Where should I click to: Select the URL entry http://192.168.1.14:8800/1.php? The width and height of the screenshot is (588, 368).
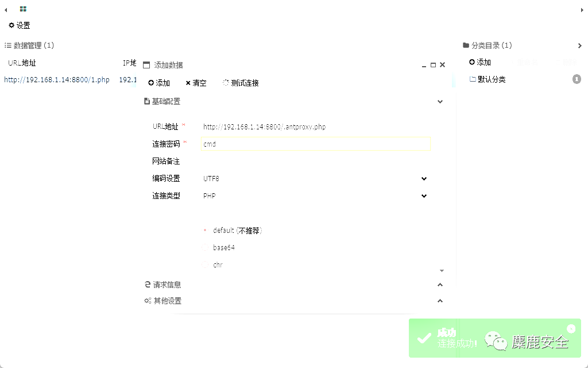[56, 80]
